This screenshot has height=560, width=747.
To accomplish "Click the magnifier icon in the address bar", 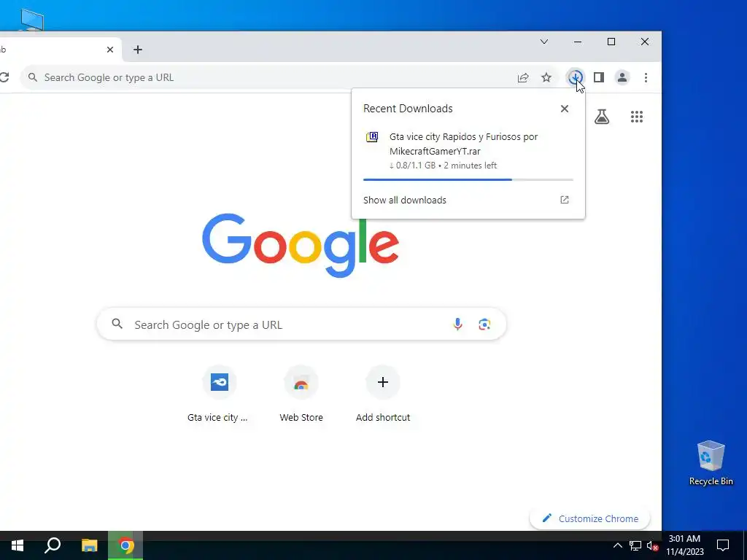I will coord(32,77).
